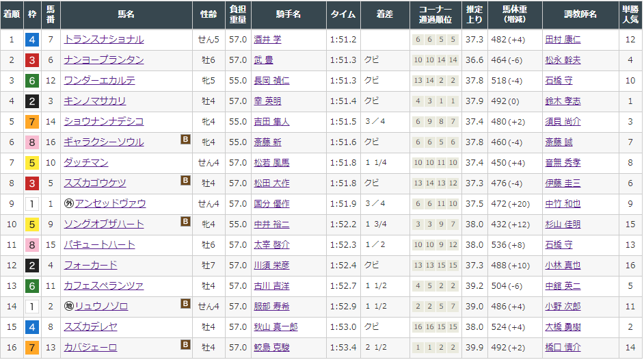Click the 着順 column header
The height and width of the screenshot is (360, 644).
click(x=12, y=14)
